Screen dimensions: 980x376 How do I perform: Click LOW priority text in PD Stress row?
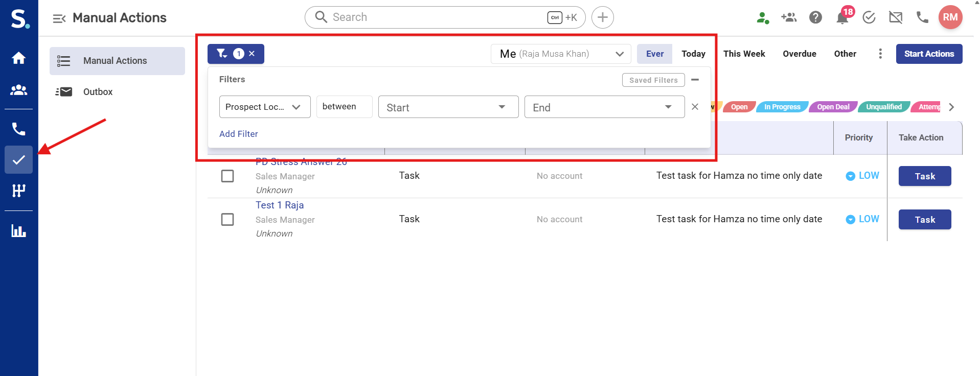point(869,176)
